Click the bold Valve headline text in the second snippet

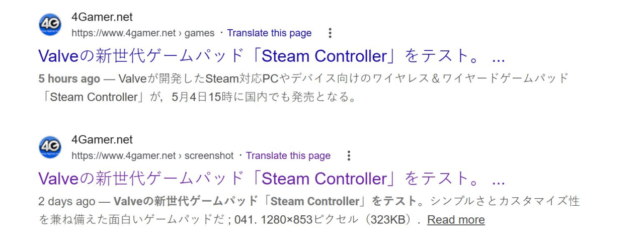coord(266,202)
